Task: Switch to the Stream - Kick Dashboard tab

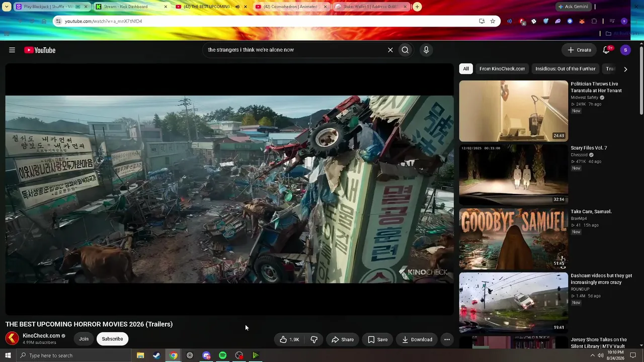Action: [x=131, y=7]
